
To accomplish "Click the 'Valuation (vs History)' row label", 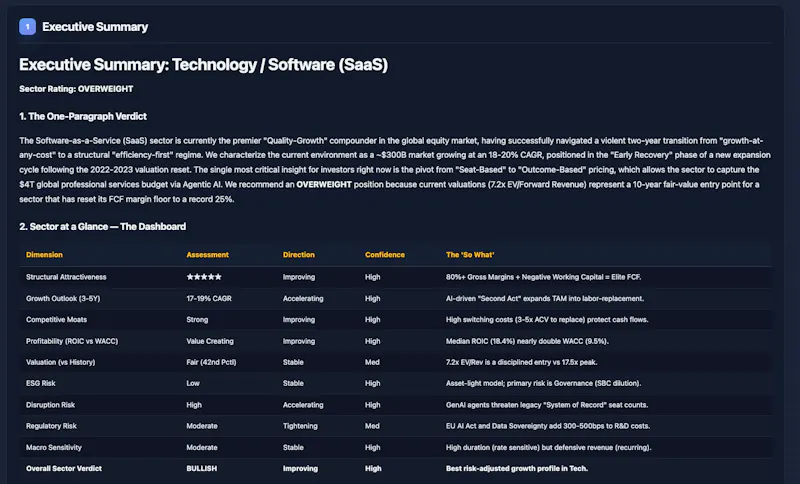I will [61, 362].
